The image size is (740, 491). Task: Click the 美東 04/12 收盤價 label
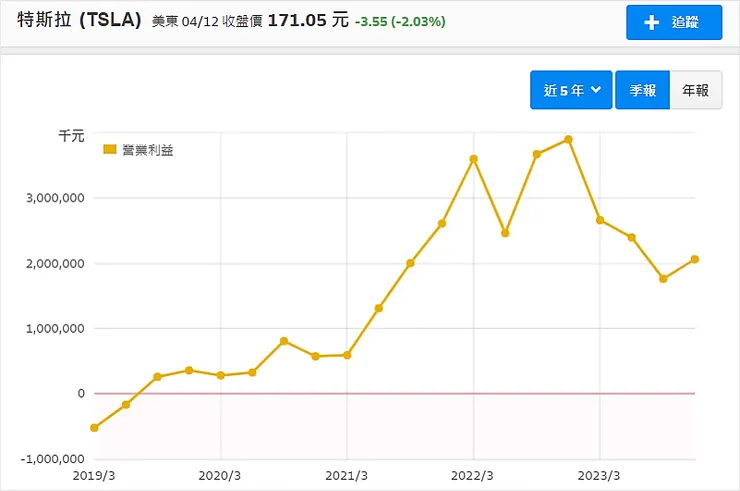click(207, 22)
